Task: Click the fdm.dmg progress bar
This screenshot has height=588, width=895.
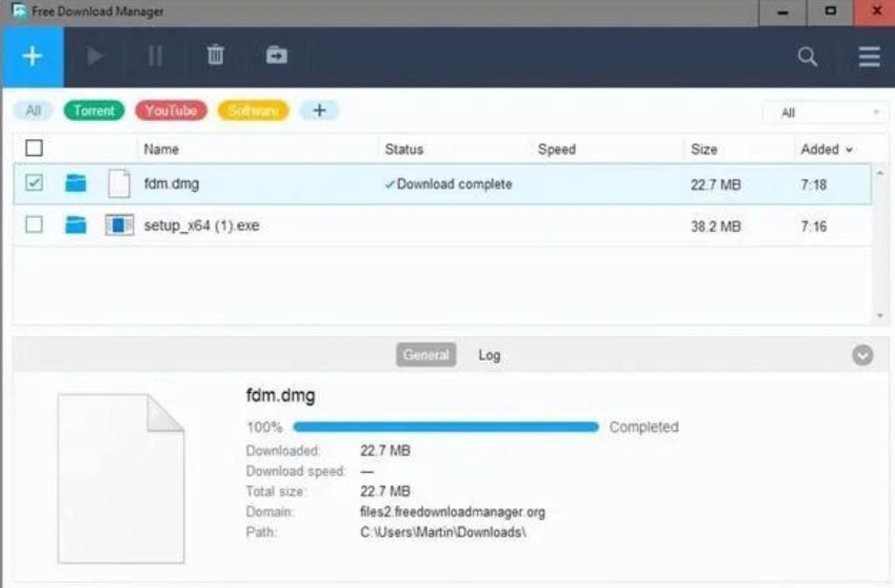Action: [x=446, y=427]
